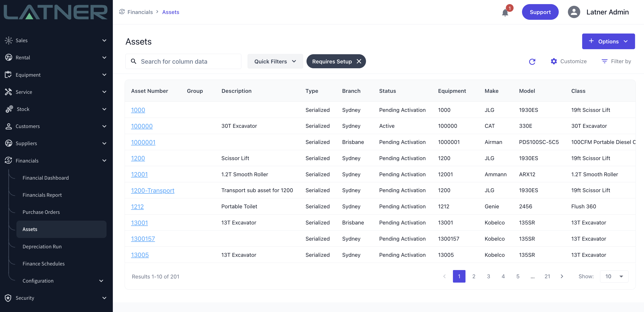Viewport: 644px width, 312px height.
Task: Open Depreciation Run in sidebar
Action: [x=42, y=246]
